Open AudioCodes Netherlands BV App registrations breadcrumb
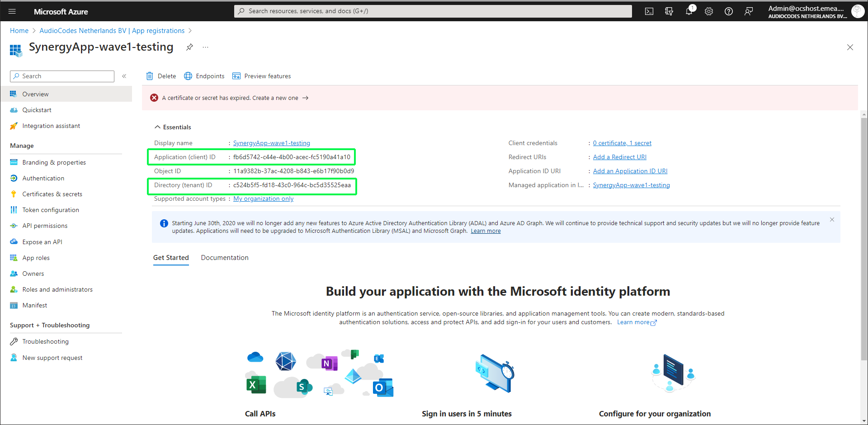The width and height of the screenshot is (868, 425). coord(112,31)
